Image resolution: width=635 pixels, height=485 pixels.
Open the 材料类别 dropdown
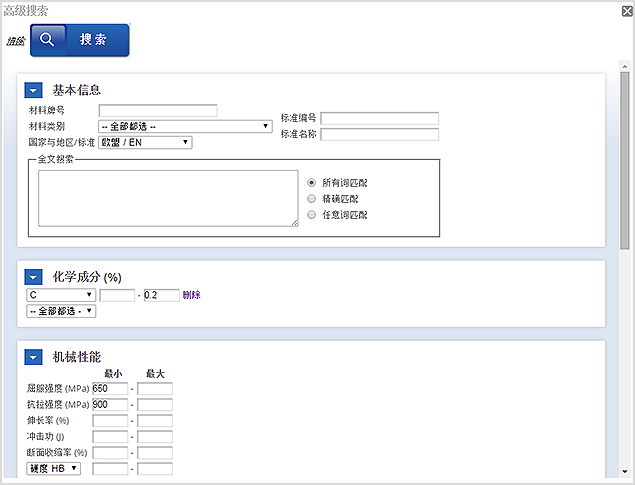[185, 126]
